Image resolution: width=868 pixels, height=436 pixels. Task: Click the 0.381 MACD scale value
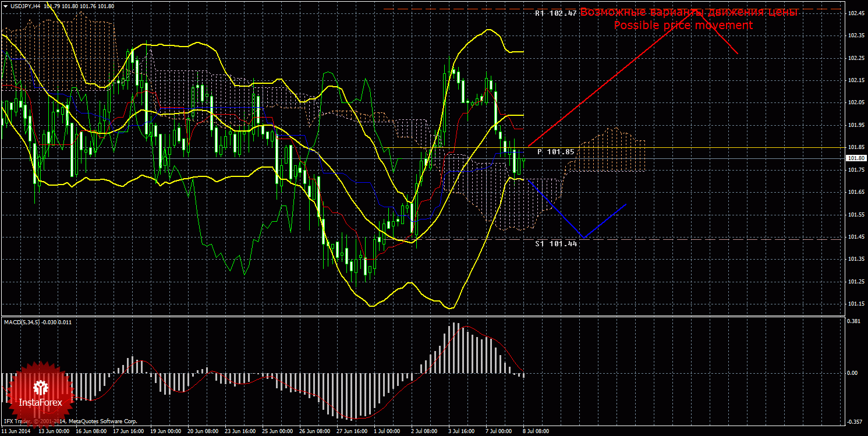854,321
